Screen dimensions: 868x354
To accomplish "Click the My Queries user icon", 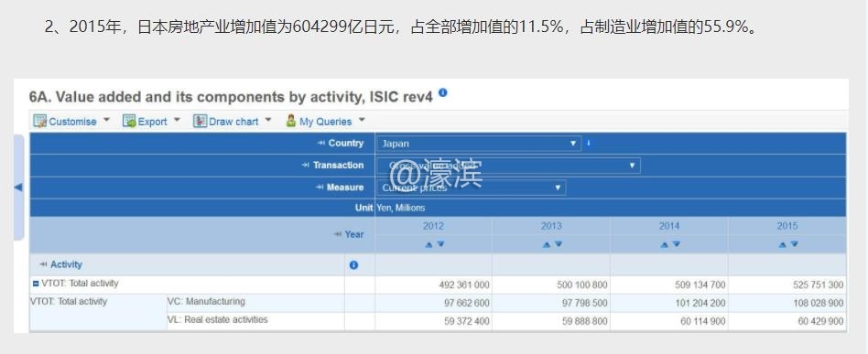I will coord(290,121).
